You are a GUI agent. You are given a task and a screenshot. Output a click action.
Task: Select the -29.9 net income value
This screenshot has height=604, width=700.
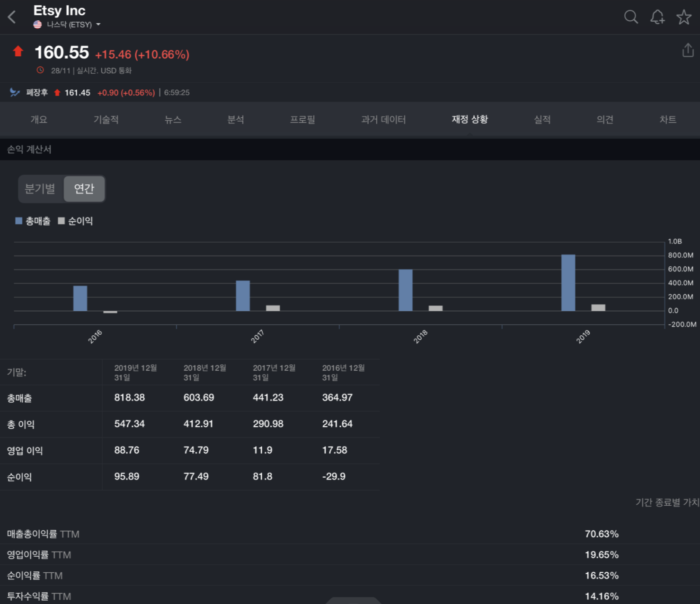tap(334, 477)
